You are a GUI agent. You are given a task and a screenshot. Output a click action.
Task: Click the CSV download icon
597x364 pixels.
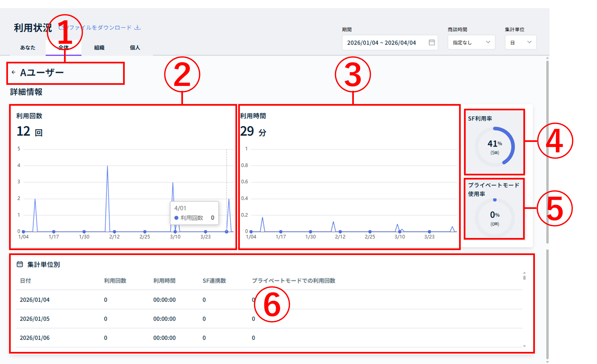137,27
